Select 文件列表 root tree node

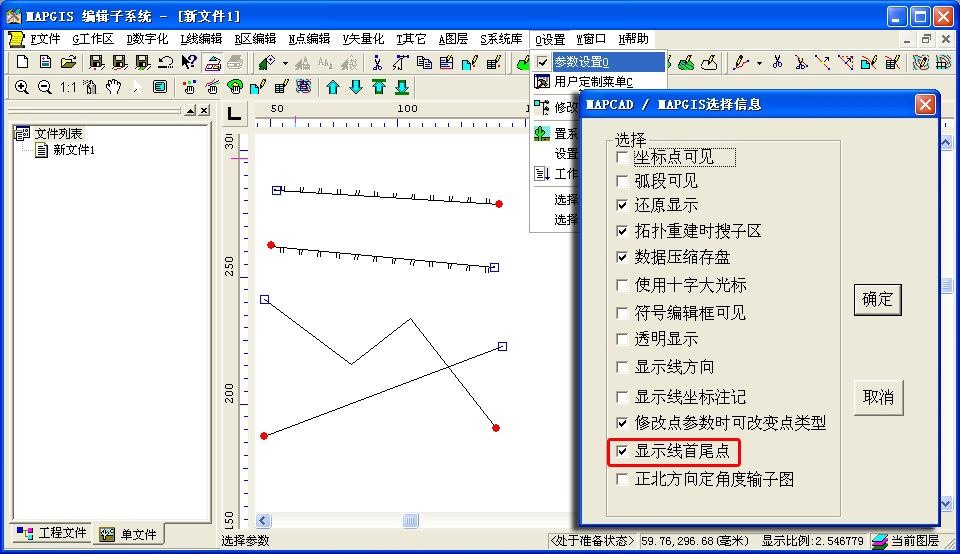[x=58, y=133]
